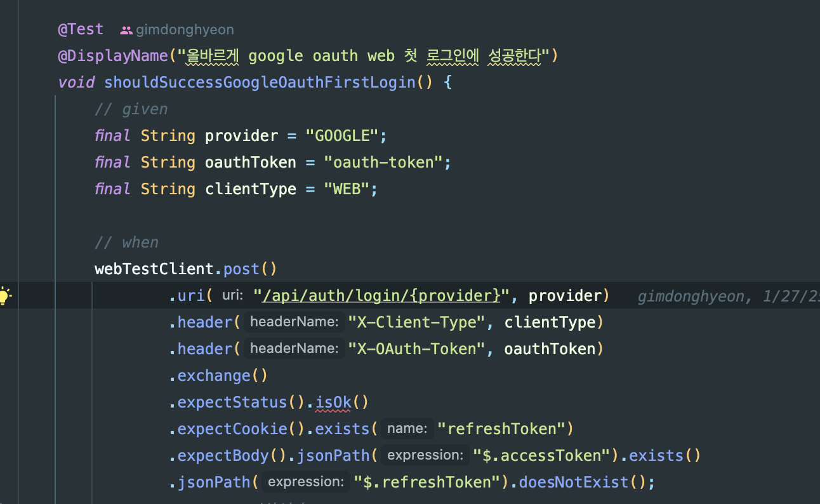The width and height of the screenshot is (820, 504).
Task: Click clientType argument in first header call
Action: point(550,322)
